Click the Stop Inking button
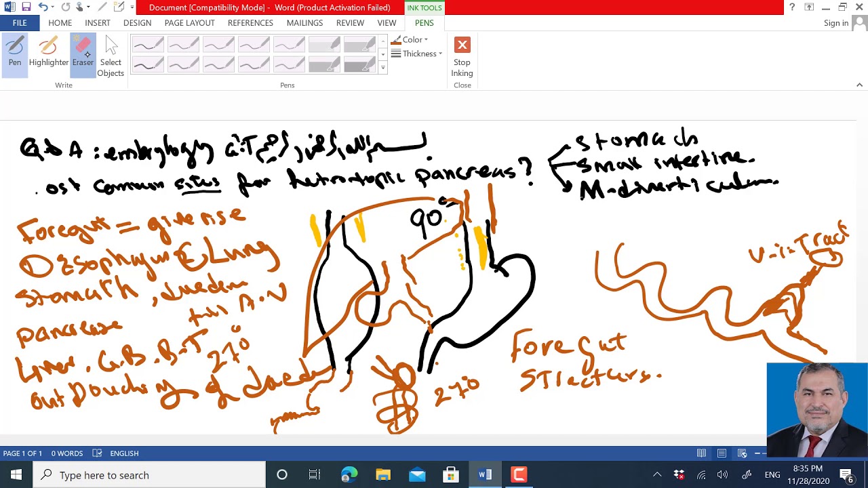 coord(462,58)
